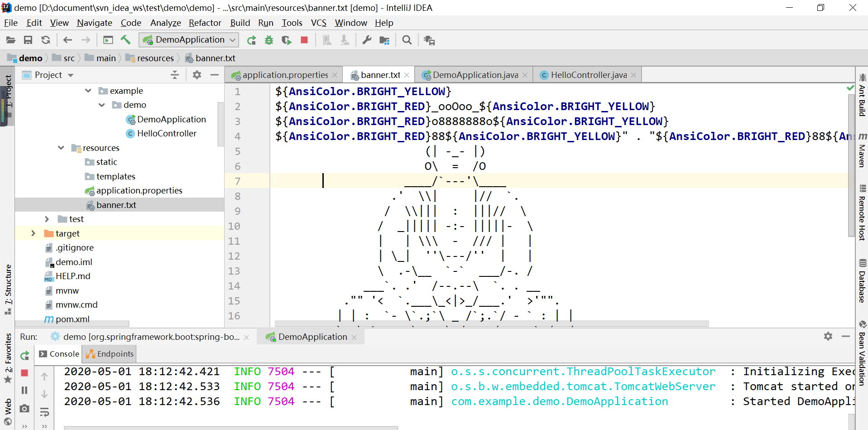Open the Navigate menu
This screenshot has width=868, height=430.
pyautogui.click(x=94, y=23)
